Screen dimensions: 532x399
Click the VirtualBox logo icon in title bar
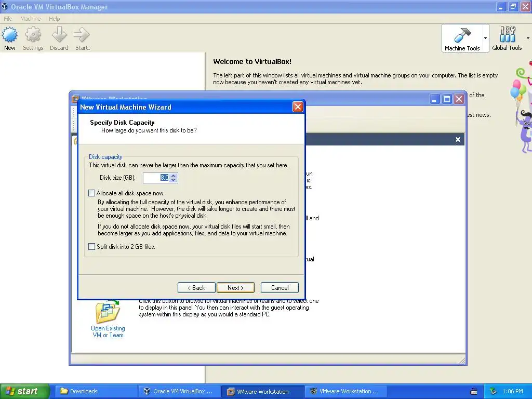[5, 6]
